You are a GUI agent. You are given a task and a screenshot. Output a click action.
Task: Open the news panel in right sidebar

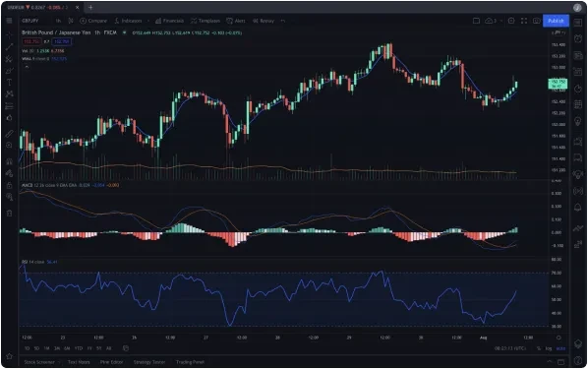pos(578,55)
